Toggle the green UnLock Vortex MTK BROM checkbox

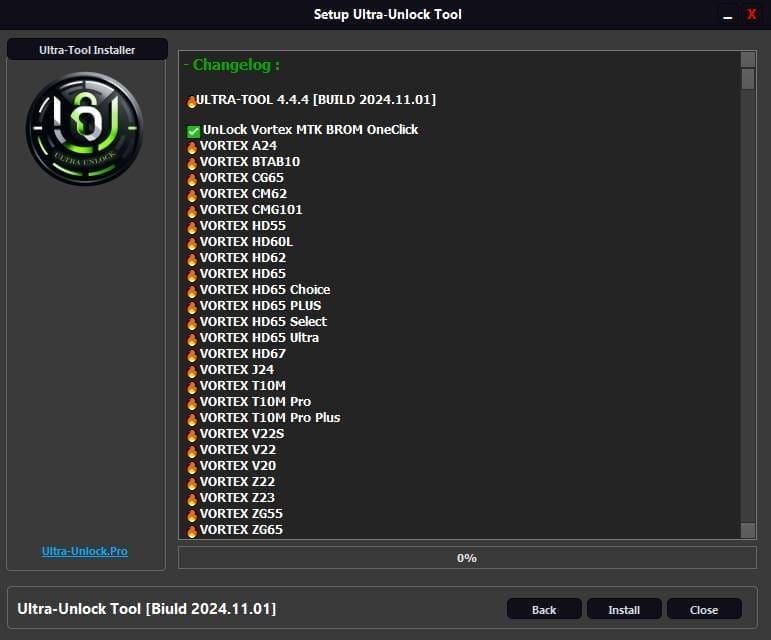[194, 131]
